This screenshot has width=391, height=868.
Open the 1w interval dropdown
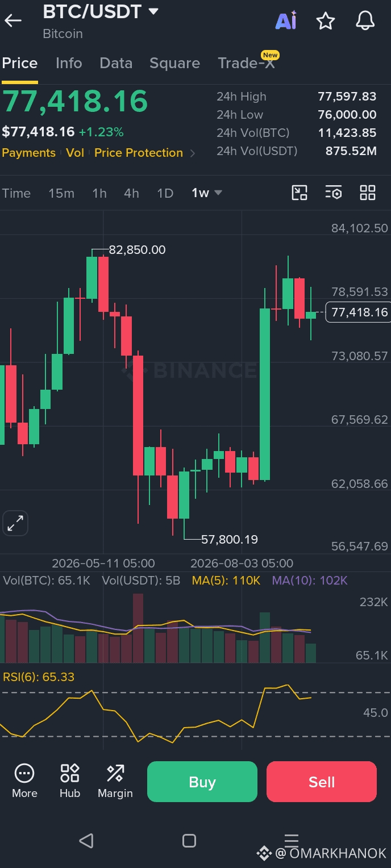coord(207,193)
